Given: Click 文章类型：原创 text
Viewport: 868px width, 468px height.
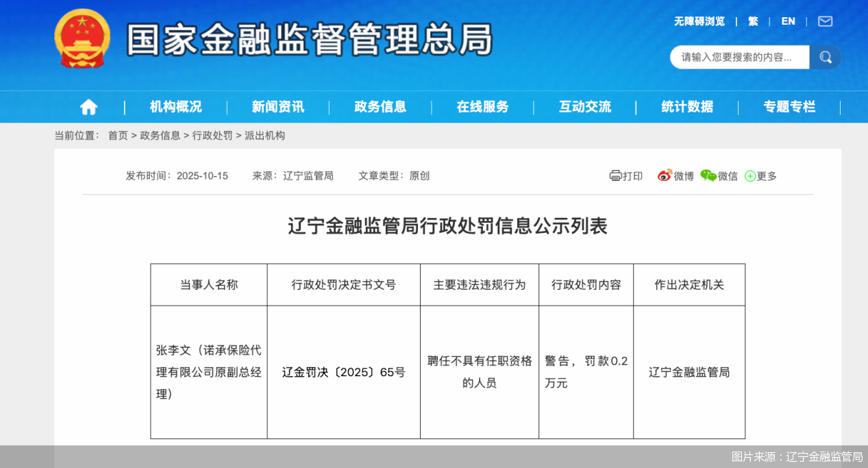Looking at the screenshot, I should click(394, 175).
